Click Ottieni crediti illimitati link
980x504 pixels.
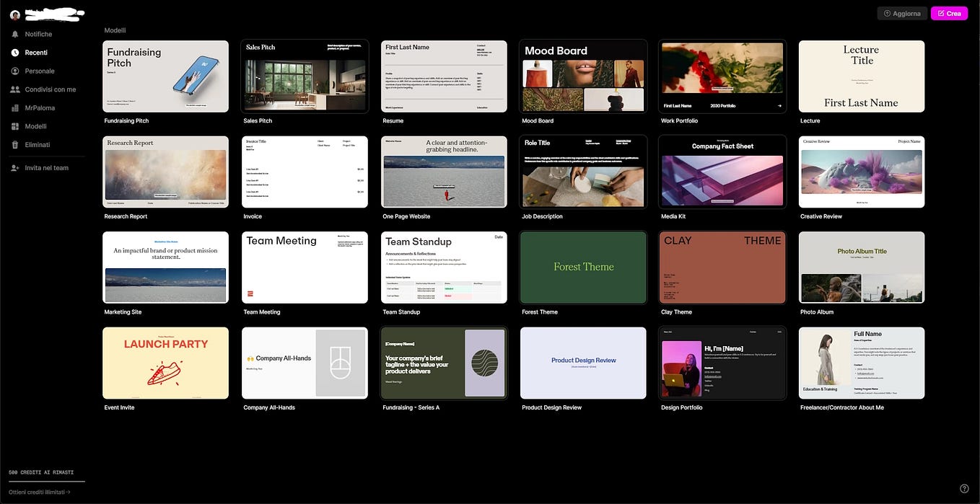click(x=40, y=492)
